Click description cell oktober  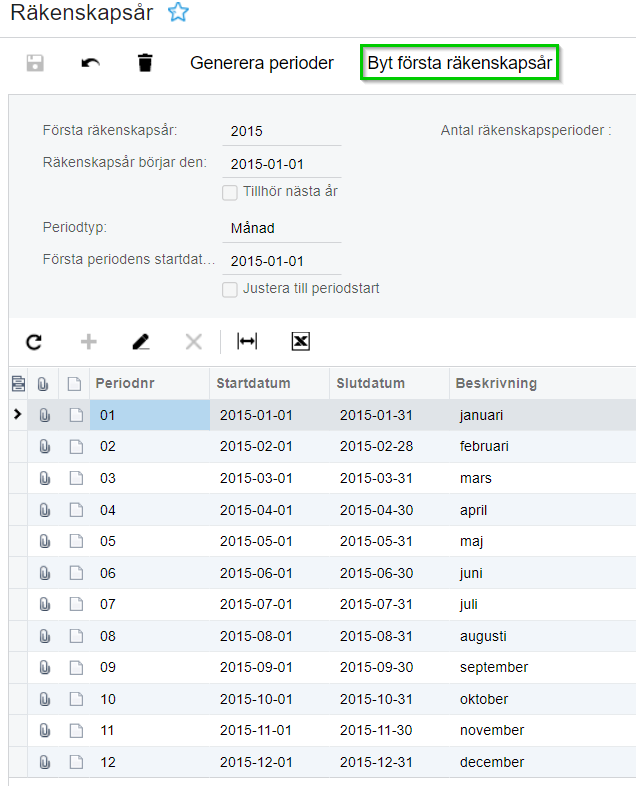(x=543, y=699)
